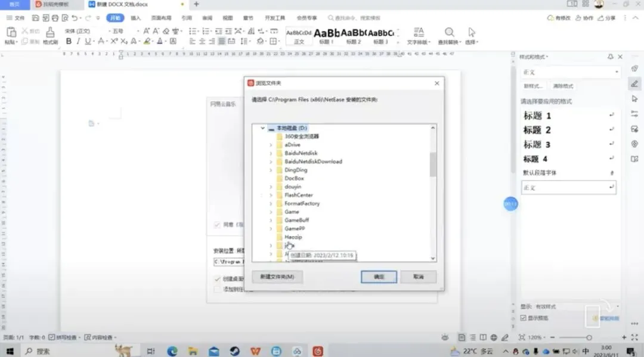
Task: Toggle italic formatting
Action: (78, 41)
